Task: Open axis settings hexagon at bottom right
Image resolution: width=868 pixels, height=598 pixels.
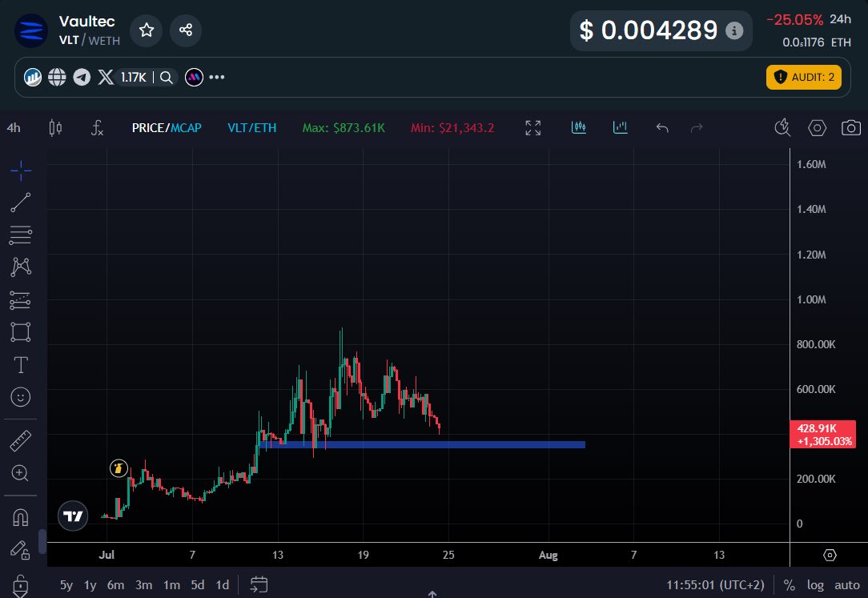Action: (830, 555)
